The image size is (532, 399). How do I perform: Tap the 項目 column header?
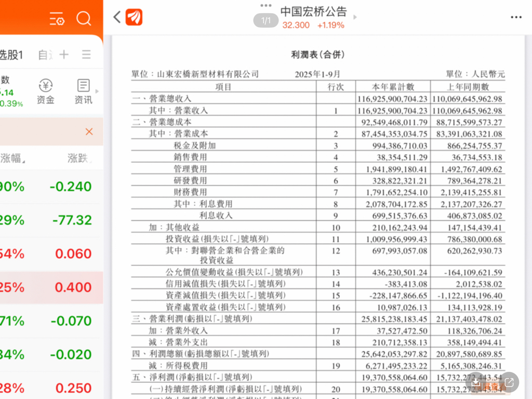223,87
